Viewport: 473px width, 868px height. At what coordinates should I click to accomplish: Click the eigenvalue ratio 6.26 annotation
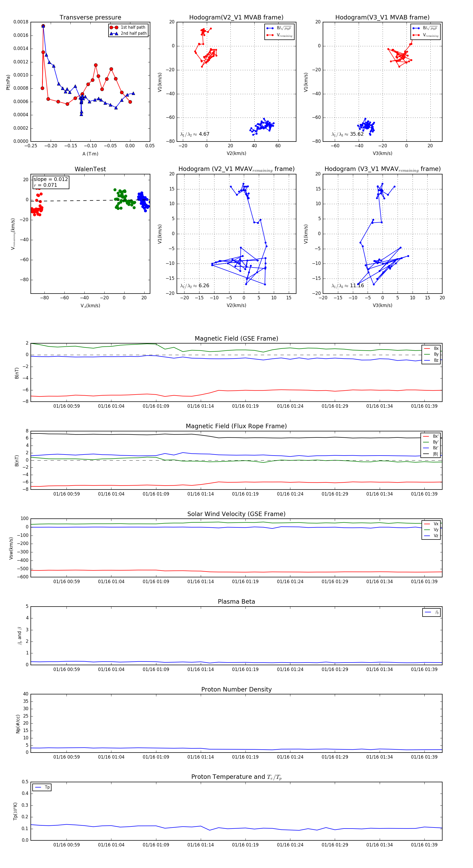pos(194,286)
